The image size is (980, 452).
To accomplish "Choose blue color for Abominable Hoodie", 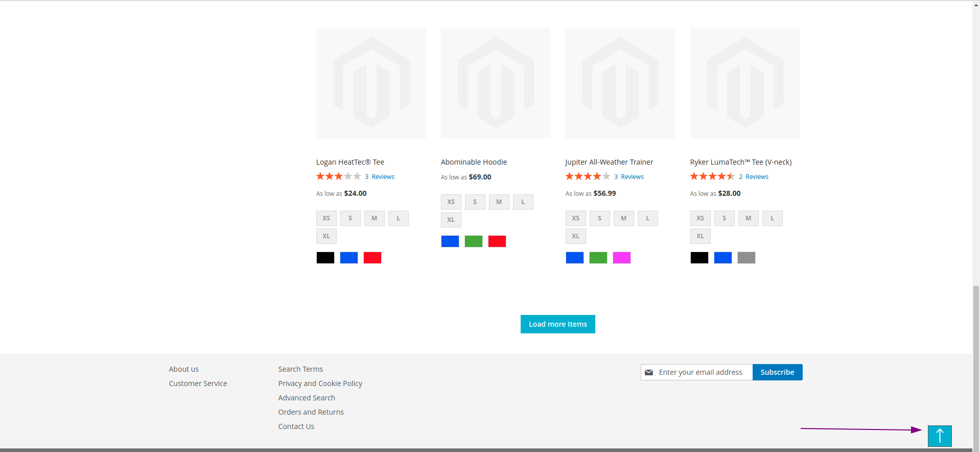I will point(450,241).
